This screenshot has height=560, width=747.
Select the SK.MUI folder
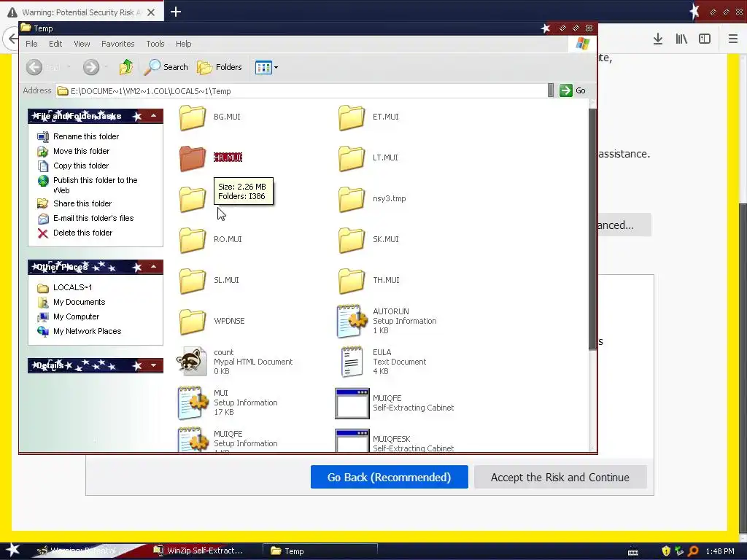368,240
